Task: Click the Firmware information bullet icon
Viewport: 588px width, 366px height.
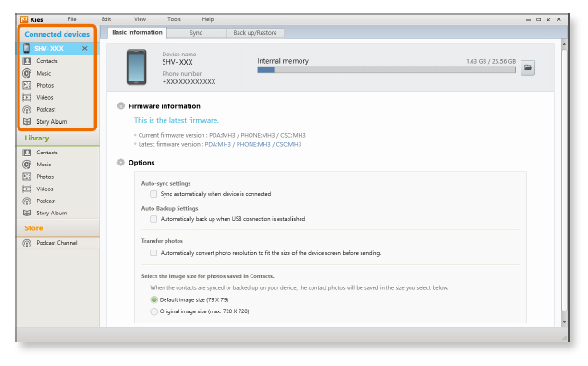Action: (121, 105)
